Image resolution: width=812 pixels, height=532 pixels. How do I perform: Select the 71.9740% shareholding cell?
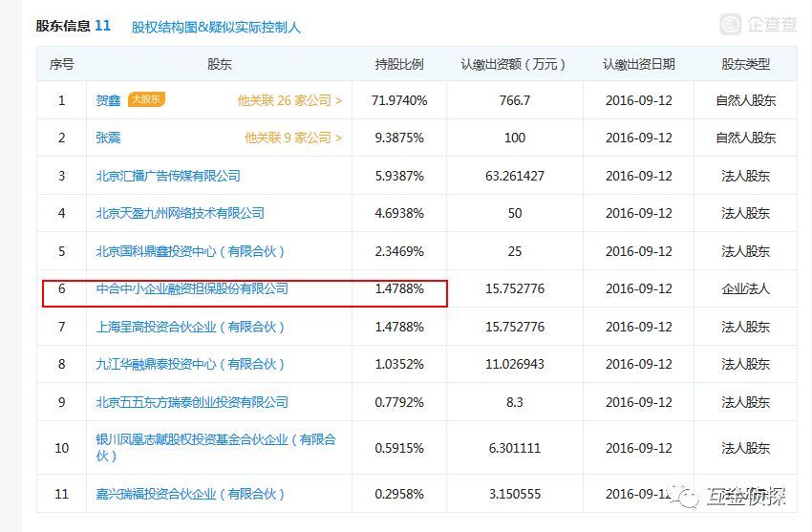399,100
